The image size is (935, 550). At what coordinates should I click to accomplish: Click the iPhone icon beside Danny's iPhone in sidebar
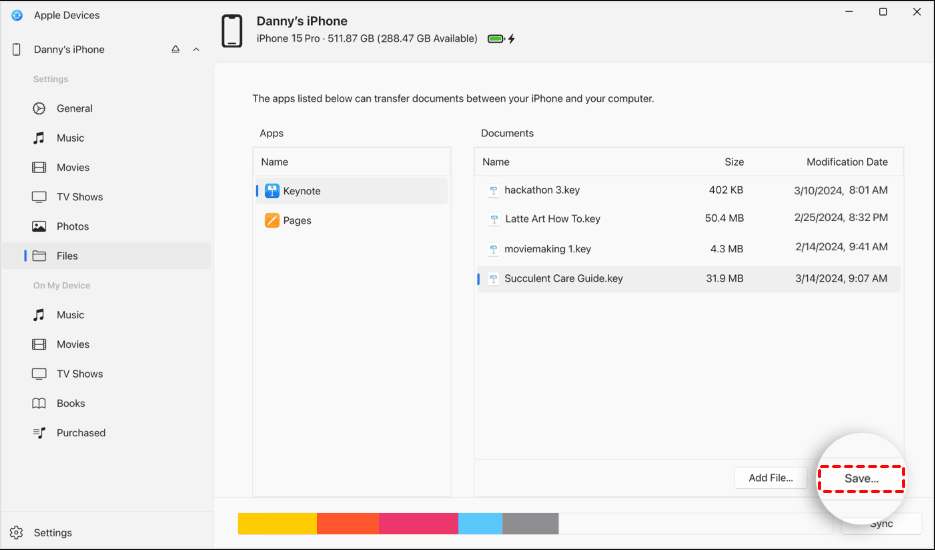tap(17, 50)
